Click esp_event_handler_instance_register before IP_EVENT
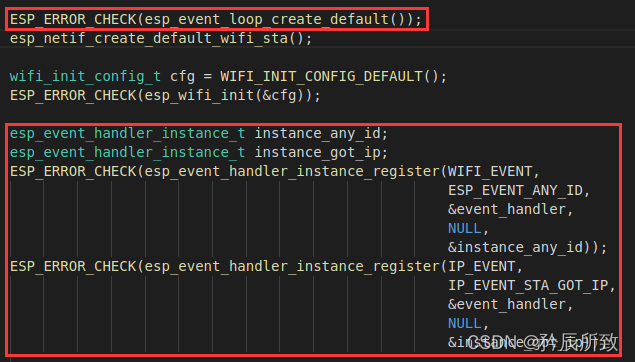This screenshot has width=635, height=362. (x=292, y=266)
